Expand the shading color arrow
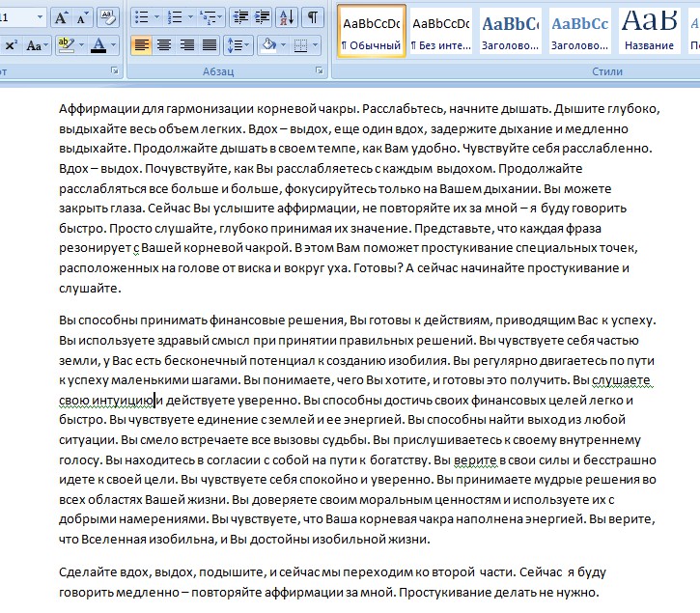 pyautogui.click(x=284, y=45)
